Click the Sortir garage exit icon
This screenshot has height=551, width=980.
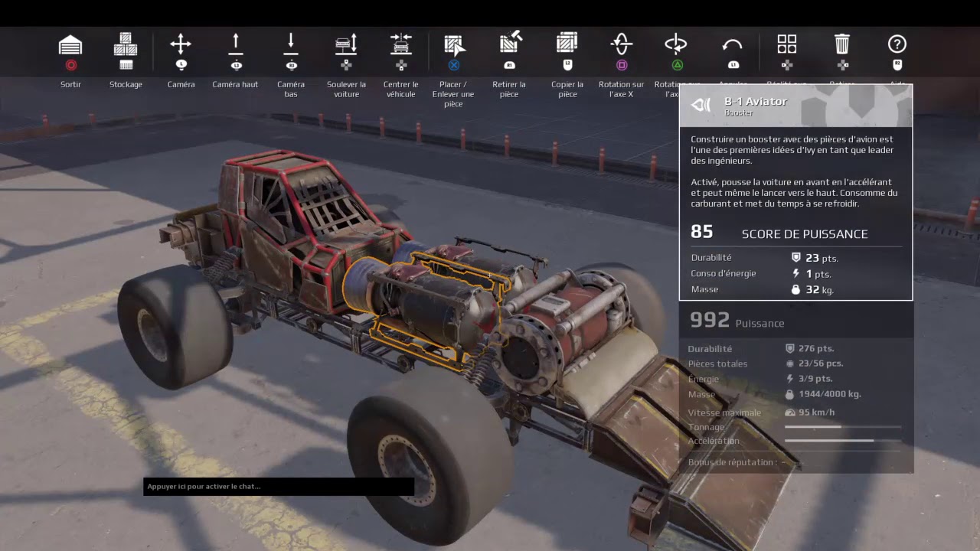[x=70, y=45]
